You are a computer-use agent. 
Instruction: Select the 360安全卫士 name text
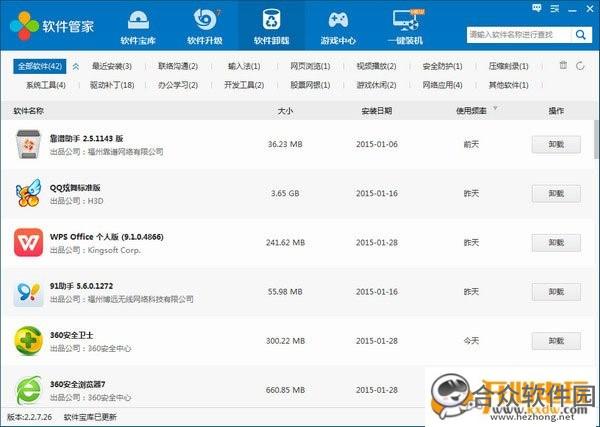click(x=72, y=335)
